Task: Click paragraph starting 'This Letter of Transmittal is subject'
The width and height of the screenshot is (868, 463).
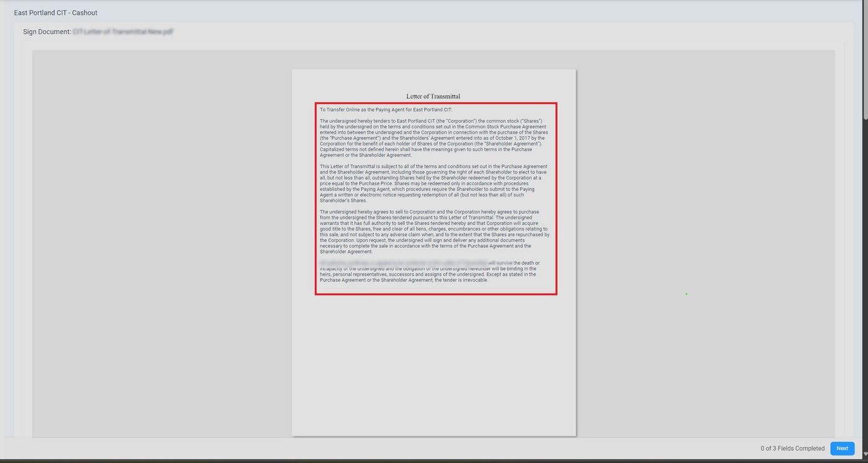Action: point(433,183)
